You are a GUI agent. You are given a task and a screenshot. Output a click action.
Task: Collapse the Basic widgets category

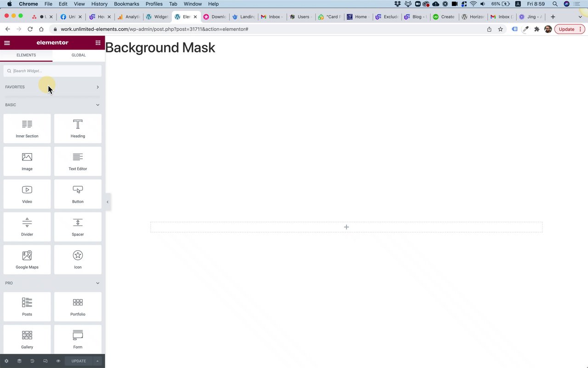[x=52, y=105]
